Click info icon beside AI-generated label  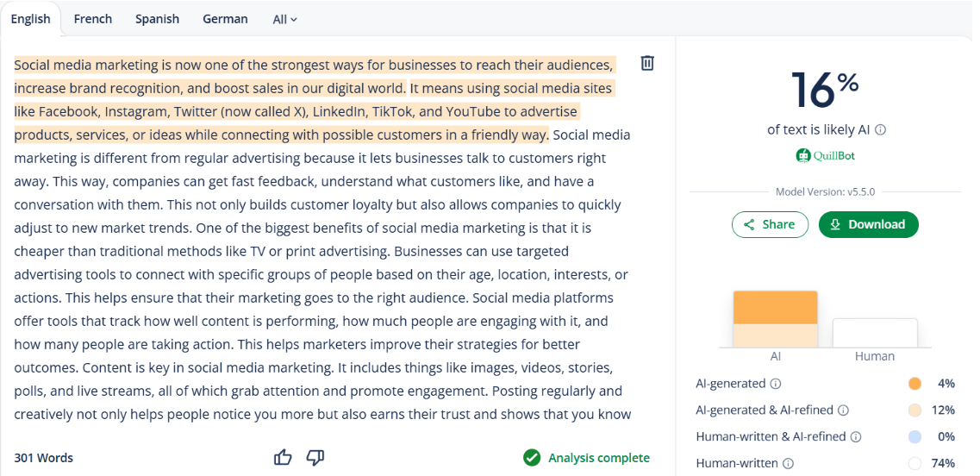tap(776, 384)
